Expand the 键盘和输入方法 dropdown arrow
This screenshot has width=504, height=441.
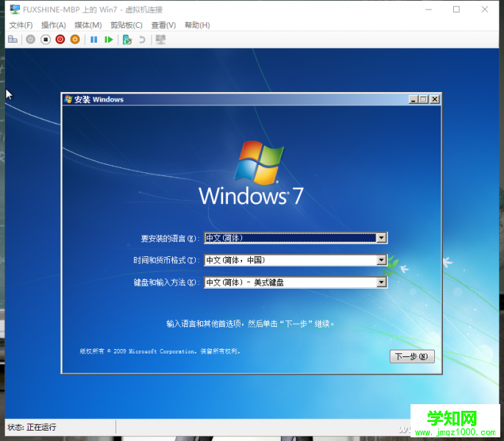click(381, 283)
